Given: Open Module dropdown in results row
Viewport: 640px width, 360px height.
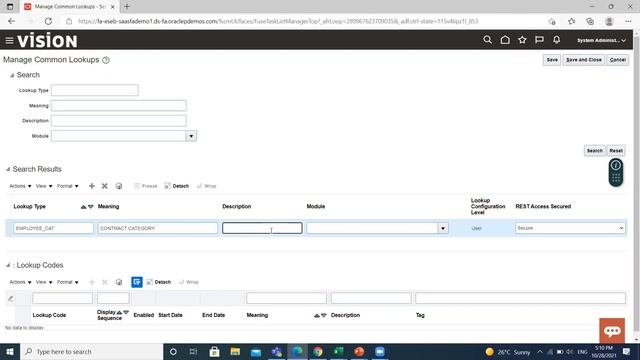Looking at the screenshot, I should 443,228.
